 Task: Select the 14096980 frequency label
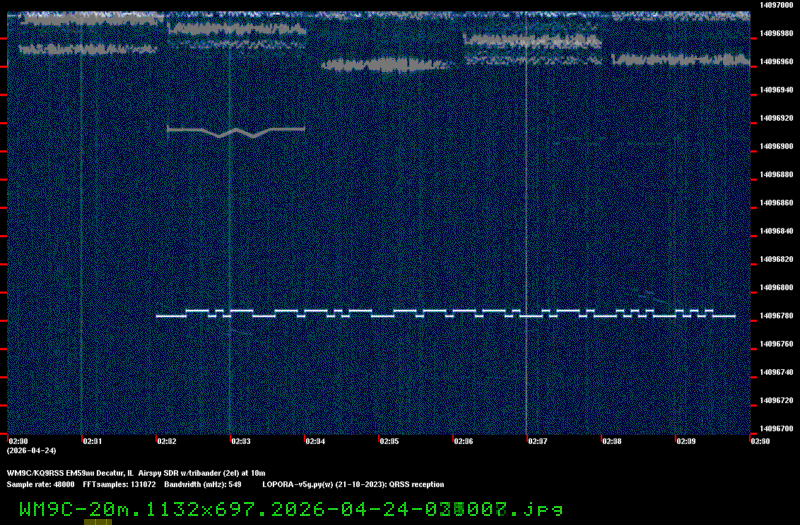point(776,33)
